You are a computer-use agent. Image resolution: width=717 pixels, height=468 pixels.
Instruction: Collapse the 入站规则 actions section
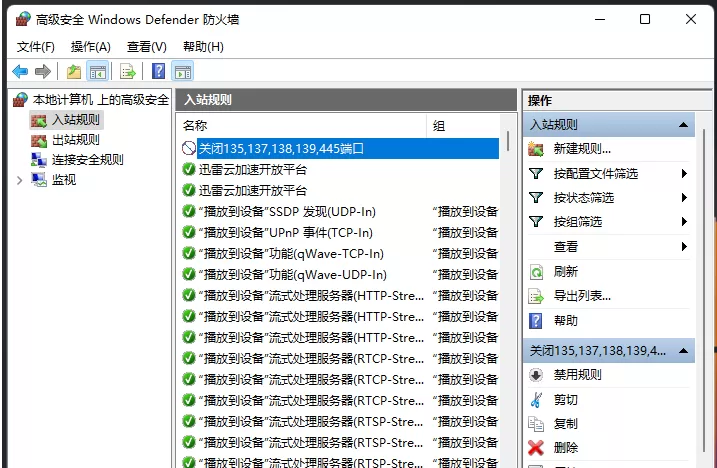pyautogui.click(x=684, y=125)
